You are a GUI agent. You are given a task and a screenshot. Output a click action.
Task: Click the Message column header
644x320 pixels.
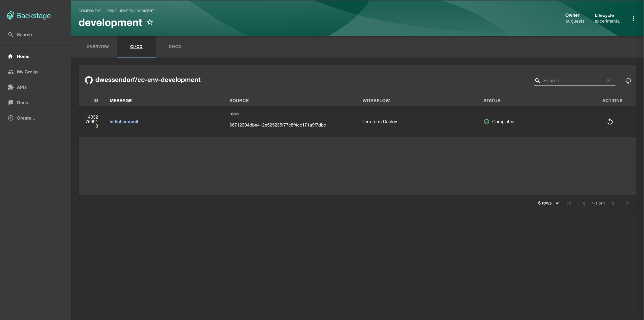pyautogui.click(x=120, y=101)
